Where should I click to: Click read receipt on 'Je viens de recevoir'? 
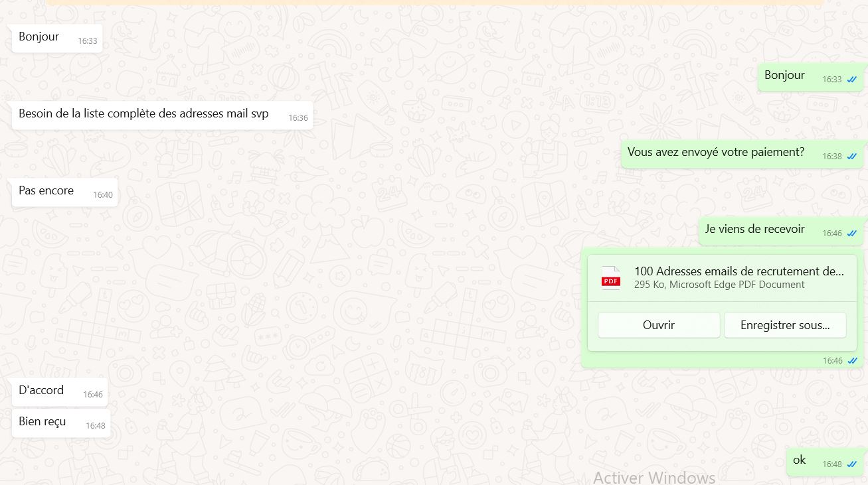851,234
